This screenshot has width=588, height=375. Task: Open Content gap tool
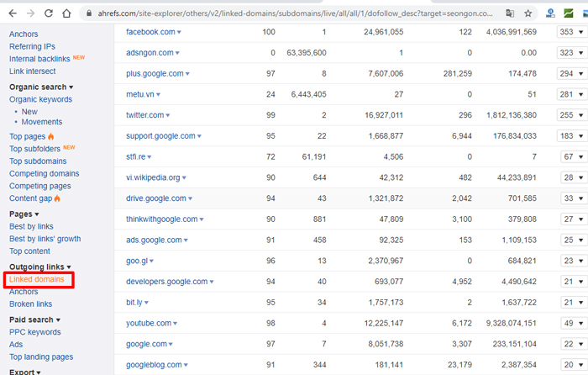pyautogui.click(x=31, y=198)
